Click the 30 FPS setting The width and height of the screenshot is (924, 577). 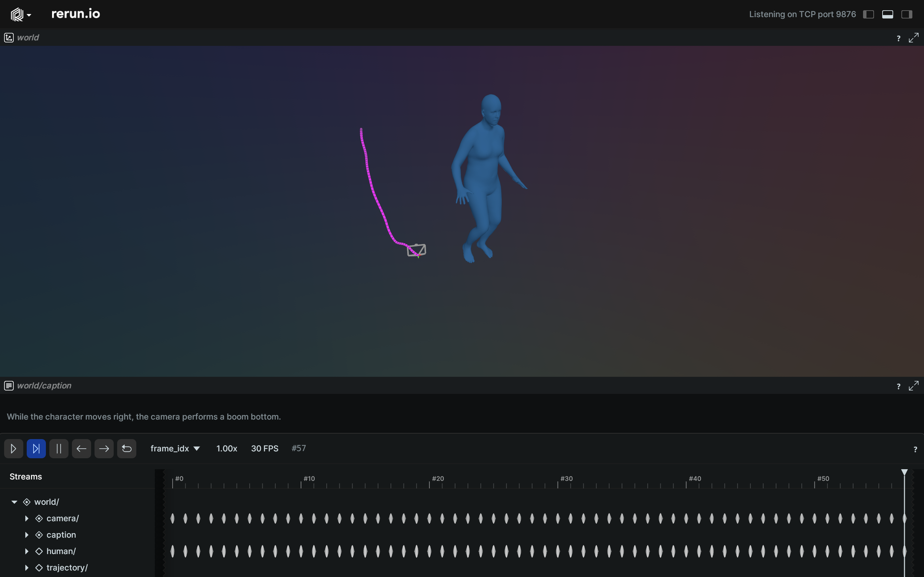(x=265, y=448)
